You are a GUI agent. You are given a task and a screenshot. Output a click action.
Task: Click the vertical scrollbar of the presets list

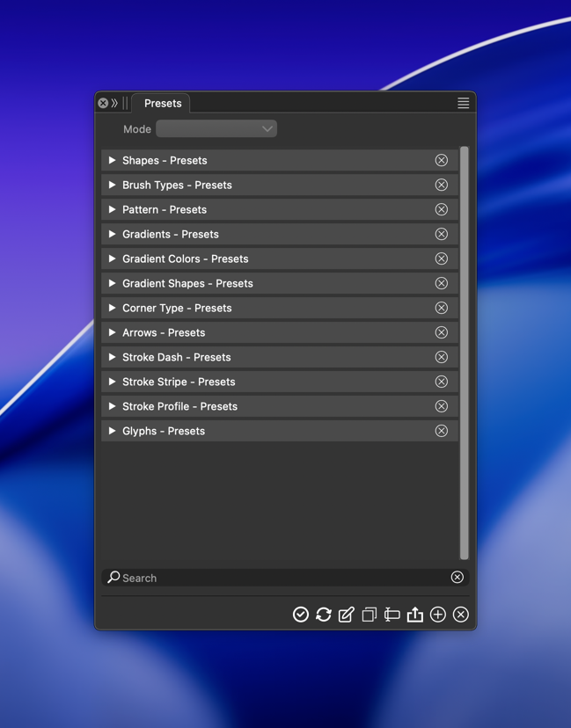click(x=465, y=352)
